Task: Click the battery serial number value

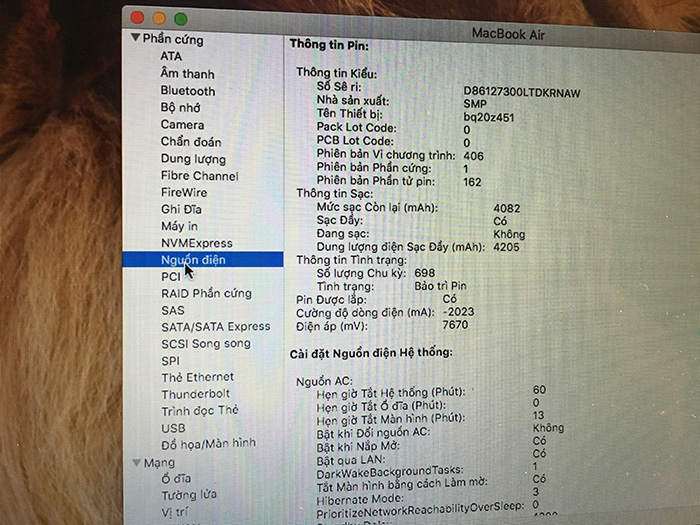Action: point(521,93)
